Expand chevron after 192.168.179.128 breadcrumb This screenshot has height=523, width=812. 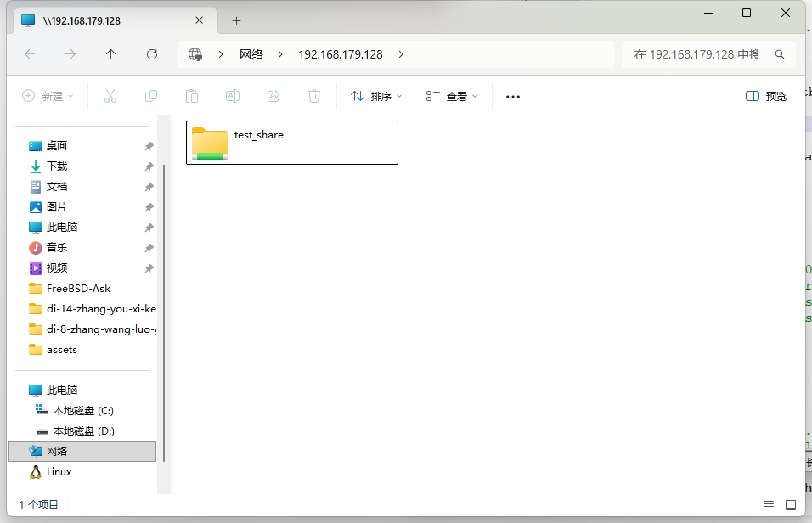[401, 54]
